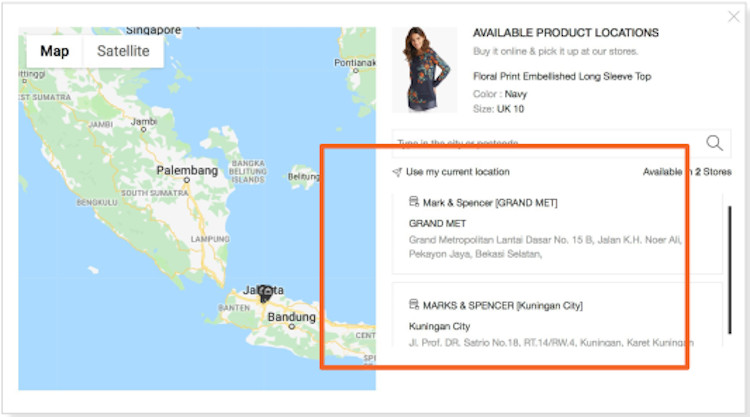Viewport: 750px width, 417px height.
Task: Click Jambi city label on map
Action: pos(144,122)
